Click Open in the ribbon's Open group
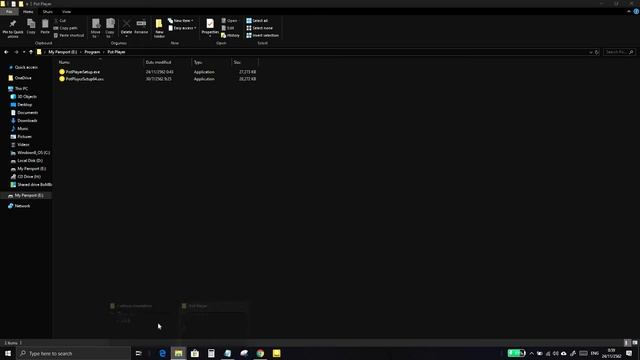The width and height of the screenshot is (640, 360). pos(229,20)
